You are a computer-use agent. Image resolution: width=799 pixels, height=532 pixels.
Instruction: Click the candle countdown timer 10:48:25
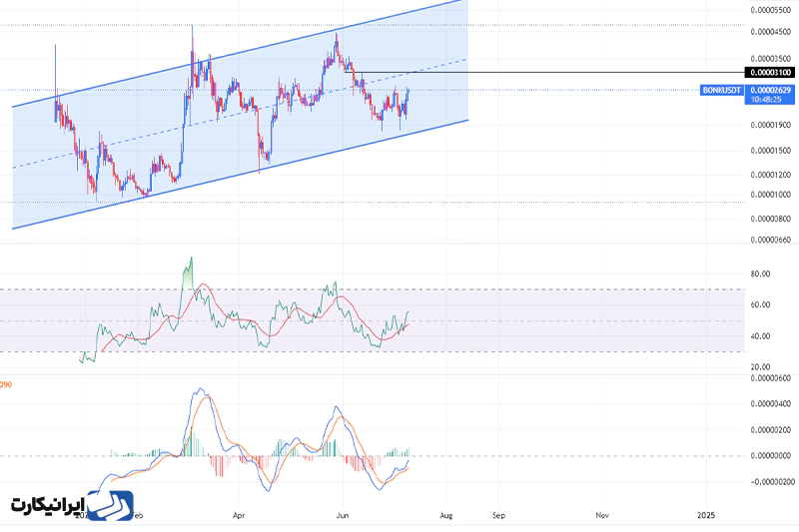pyautogui.click(x=766, y=99)
